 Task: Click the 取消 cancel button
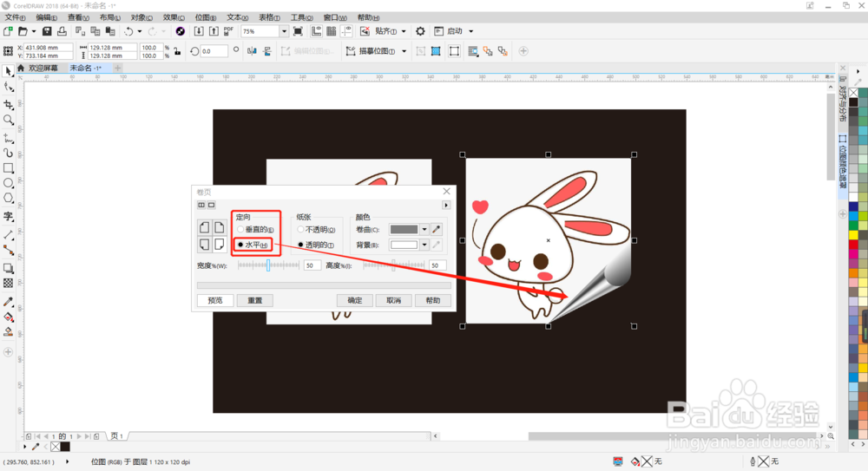(393, 300)
